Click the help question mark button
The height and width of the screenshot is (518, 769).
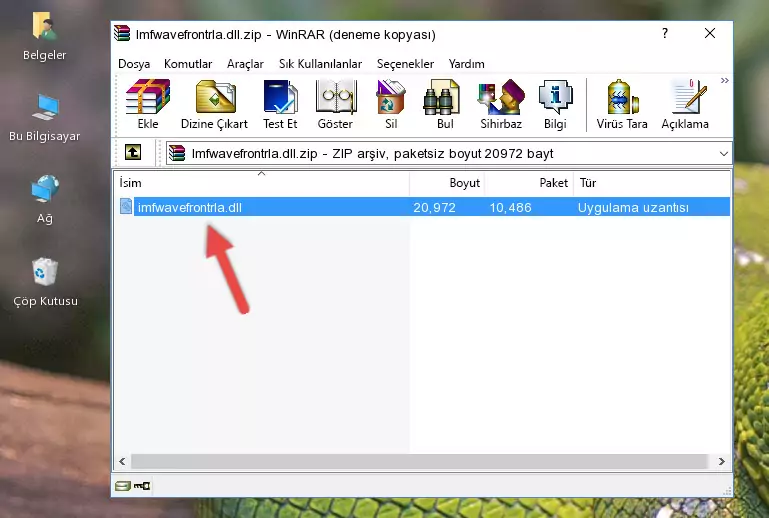point(665,33)
